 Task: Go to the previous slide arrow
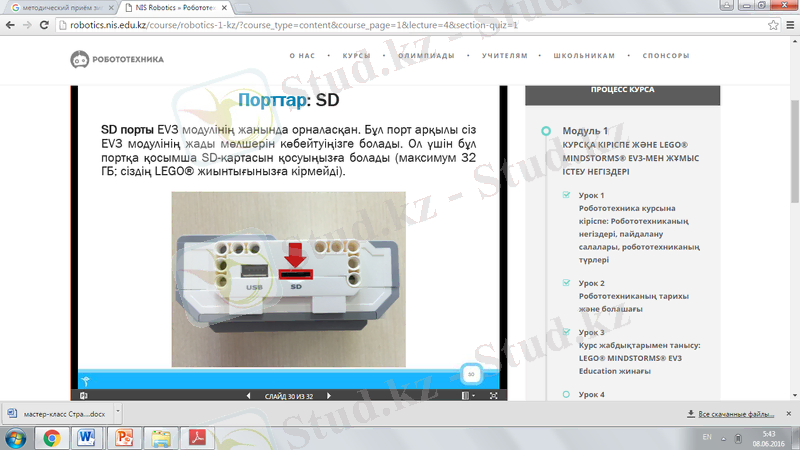(249, 396)
